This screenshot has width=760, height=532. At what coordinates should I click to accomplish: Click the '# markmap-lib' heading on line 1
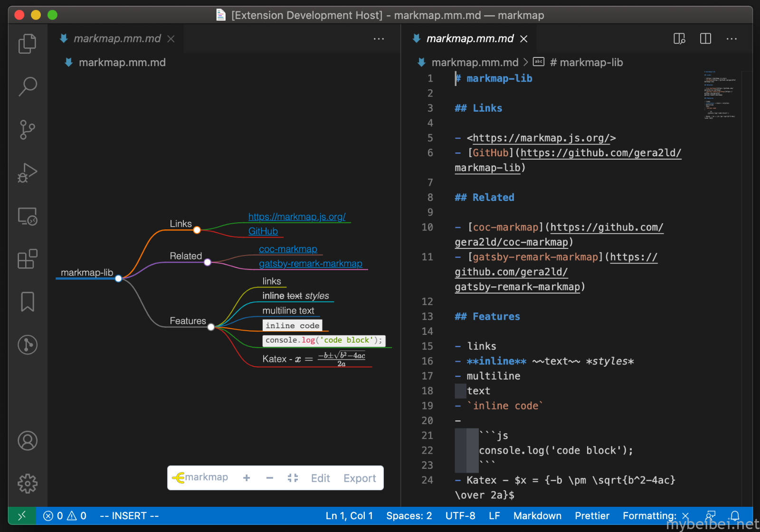click(494, 78)
